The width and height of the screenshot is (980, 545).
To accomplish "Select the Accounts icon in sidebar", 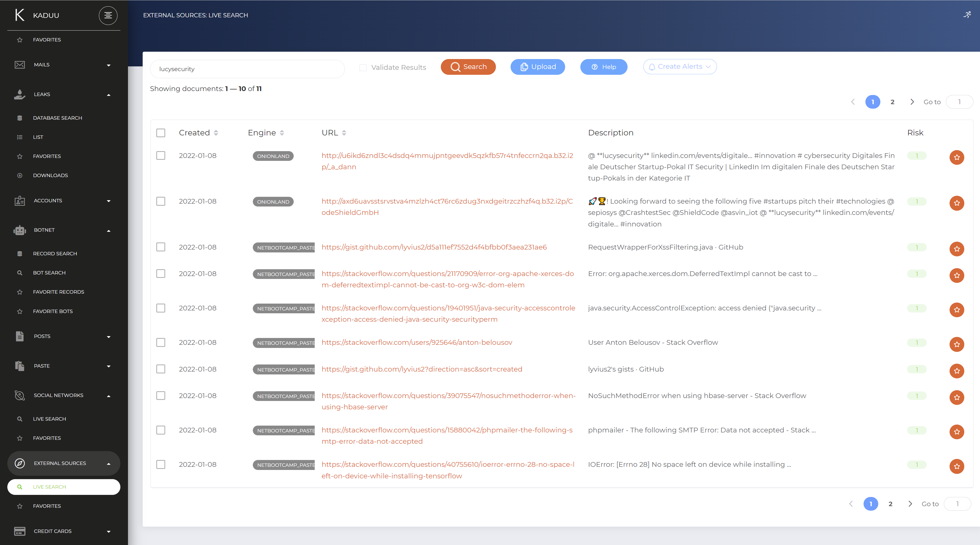I will click(19, 200).
